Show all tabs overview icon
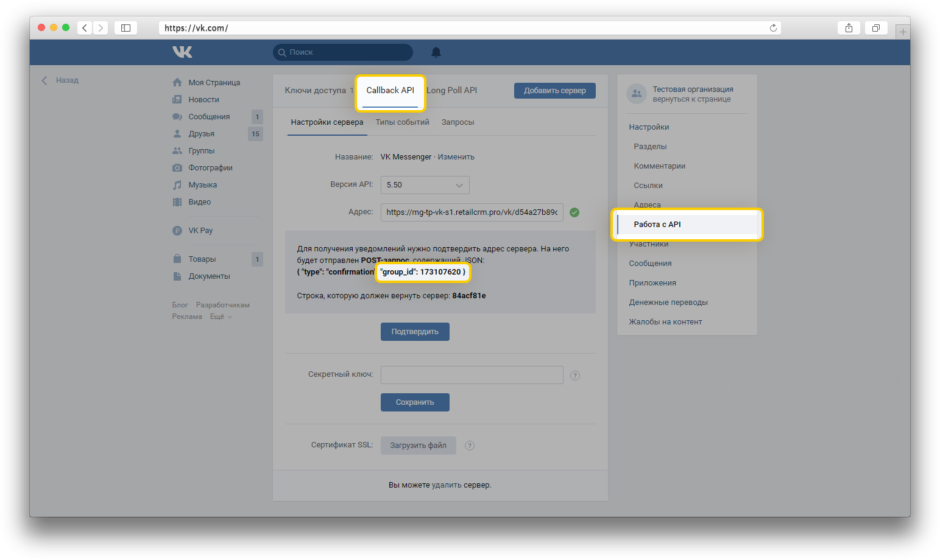This screenshot has width=940, height=560. coord(875,28)
